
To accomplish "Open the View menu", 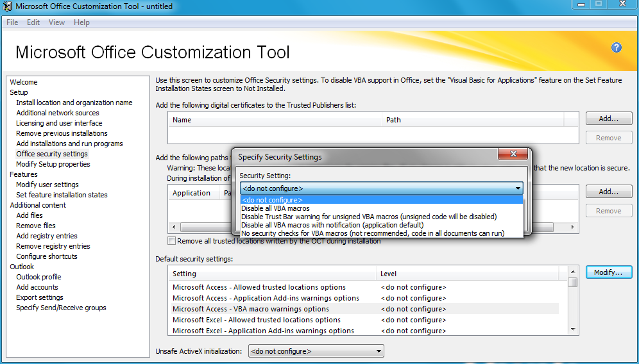I will point(56,22).
